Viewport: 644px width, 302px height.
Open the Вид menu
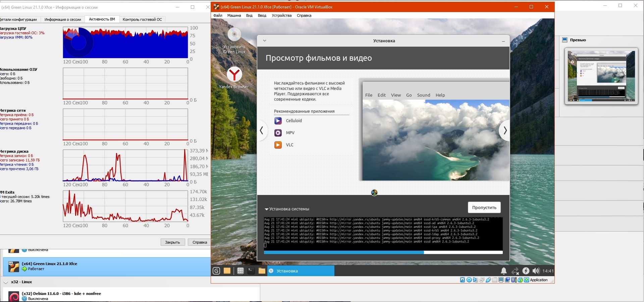(249, 15)
